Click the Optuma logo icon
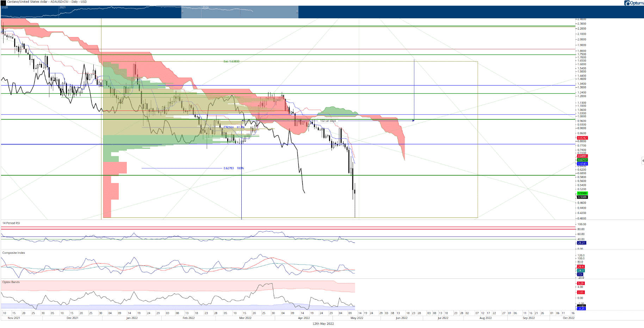 point(627,3)
